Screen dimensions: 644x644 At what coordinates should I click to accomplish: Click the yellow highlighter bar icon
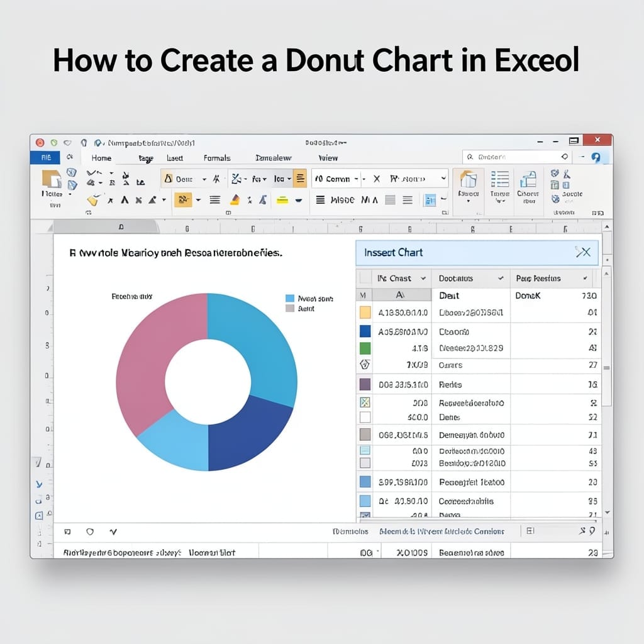click(x=282, y=201)
